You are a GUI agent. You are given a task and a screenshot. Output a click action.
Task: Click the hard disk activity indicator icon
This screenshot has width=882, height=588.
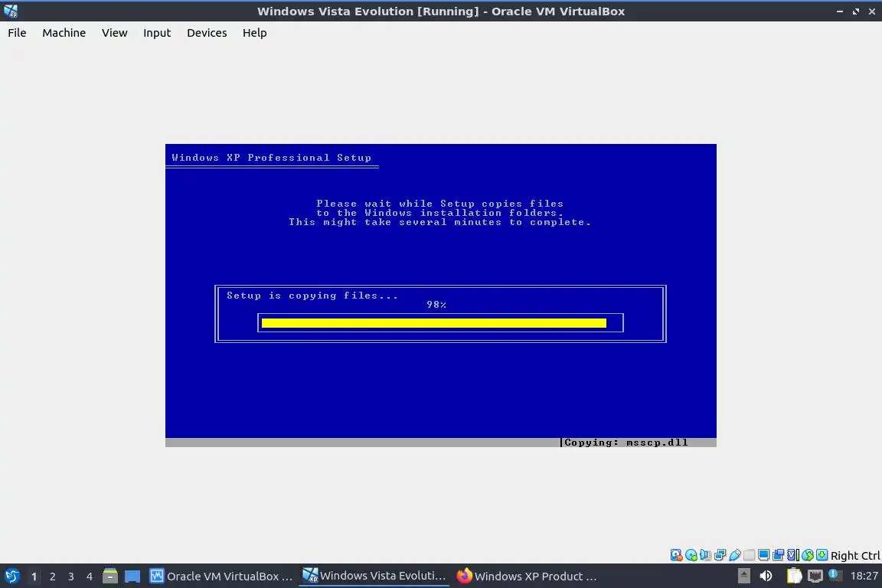click(676, 555)
